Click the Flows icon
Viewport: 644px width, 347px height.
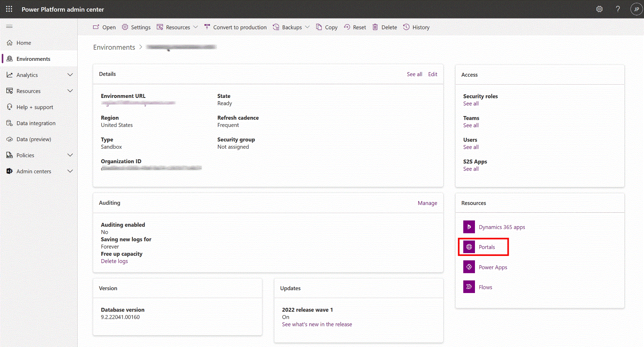tap(469, 287)
